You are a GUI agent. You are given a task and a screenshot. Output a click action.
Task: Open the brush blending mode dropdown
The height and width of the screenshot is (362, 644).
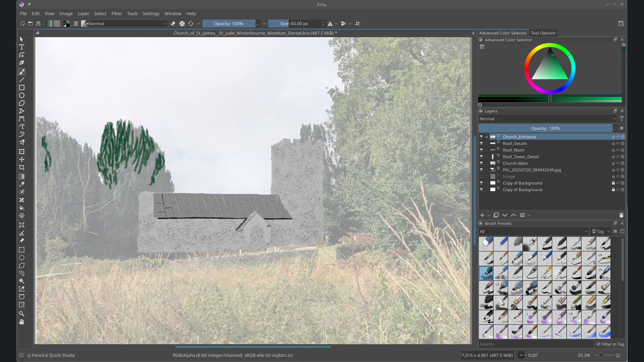[127, 23]
